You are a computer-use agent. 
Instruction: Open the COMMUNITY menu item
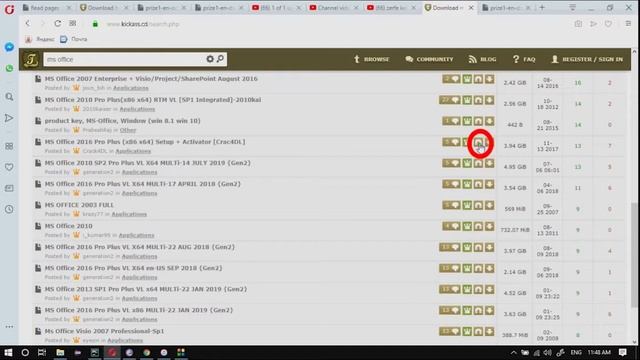point(429,59)
